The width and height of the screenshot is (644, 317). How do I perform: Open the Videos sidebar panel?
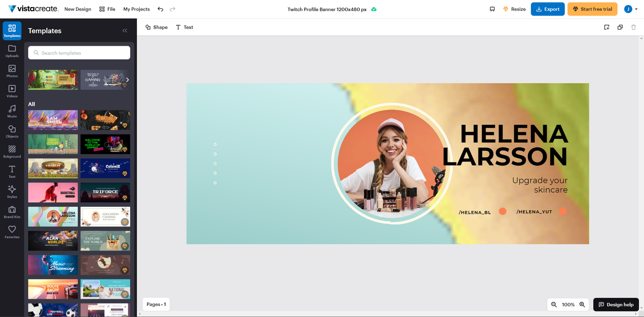tap(12, 91)
